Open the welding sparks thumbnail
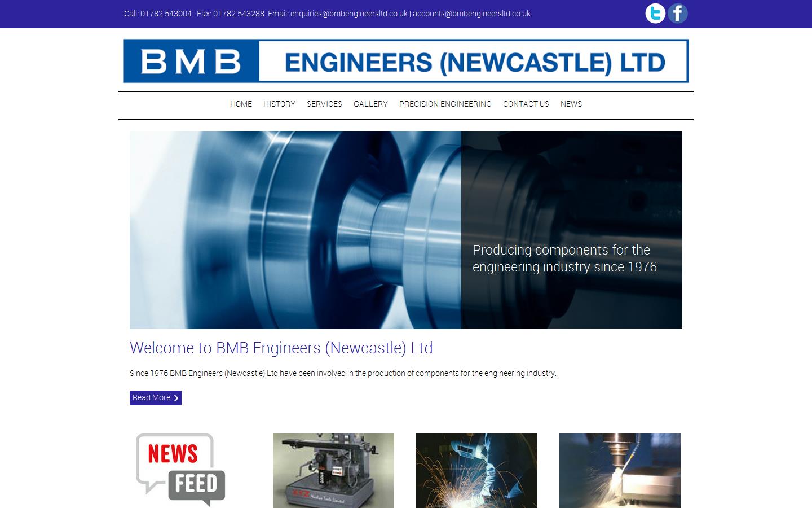Screen dimensions: 812x508 476,471
